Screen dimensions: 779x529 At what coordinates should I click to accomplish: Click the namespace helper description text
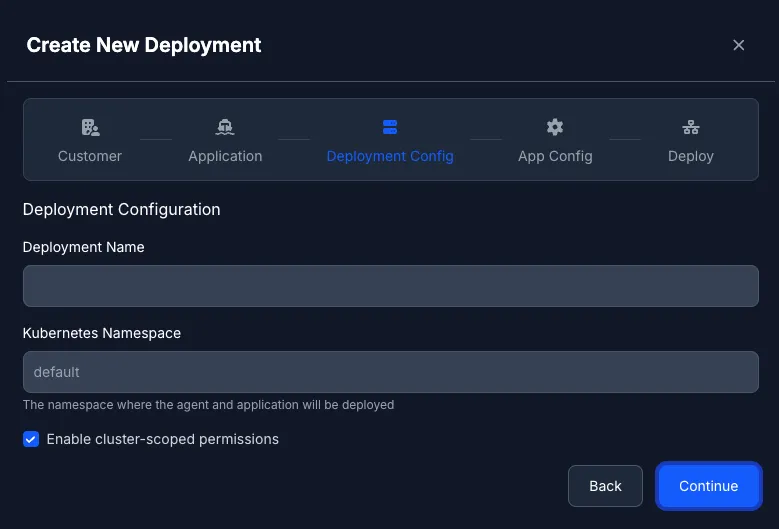[x=208, y=405]
